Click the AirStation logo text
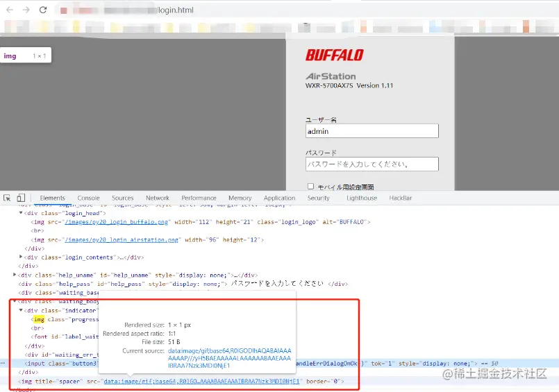 [331, 76]
